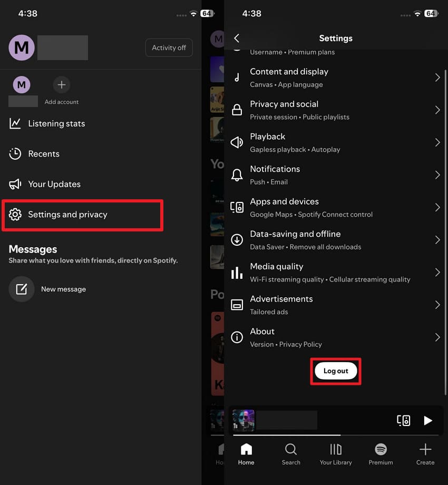Click the 'Canvas • App language' subtitle
The height and width of the screenshot is (485, 448).
(286, 84)
